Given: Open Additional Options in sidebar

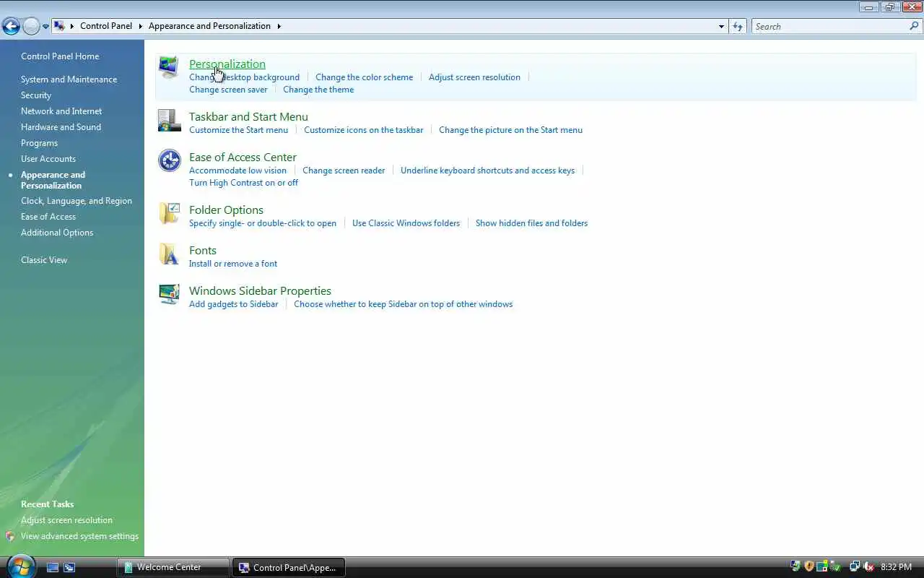Looking at the screenshot, I should point(57,233).
